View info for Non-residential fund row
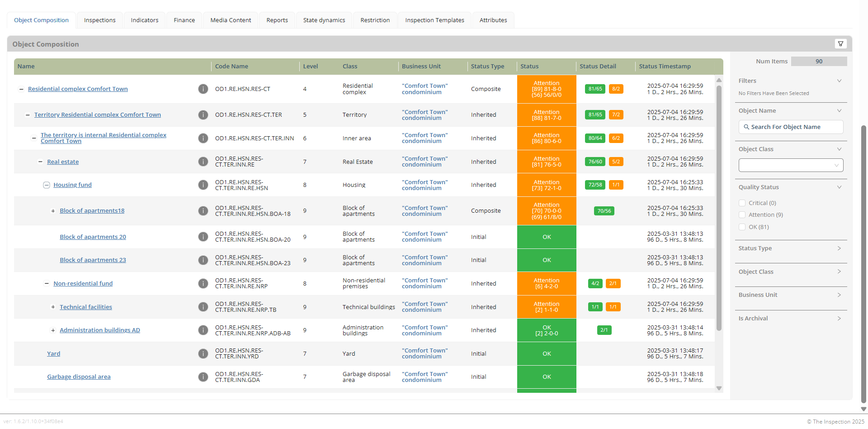This screenshot has height=429, width=868. point(203,284)
